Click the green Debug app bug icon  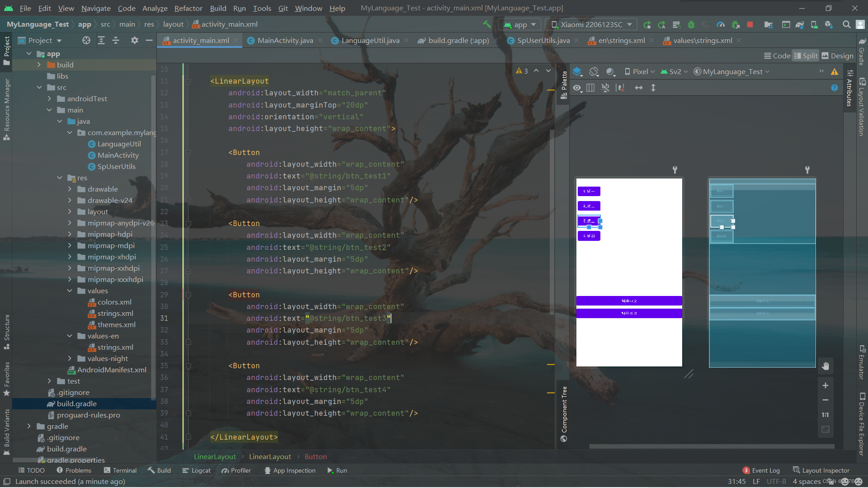coord(691,24)
